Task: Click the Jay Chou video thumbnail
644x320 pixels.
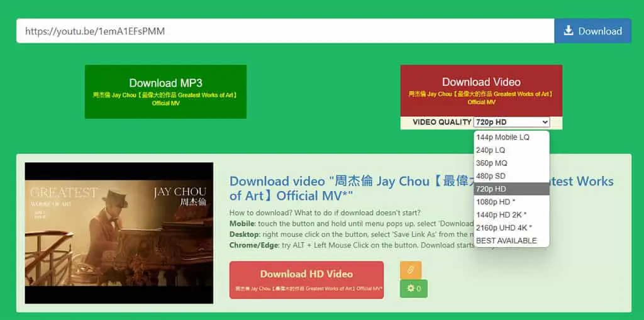Action: (x=119, y=233)
